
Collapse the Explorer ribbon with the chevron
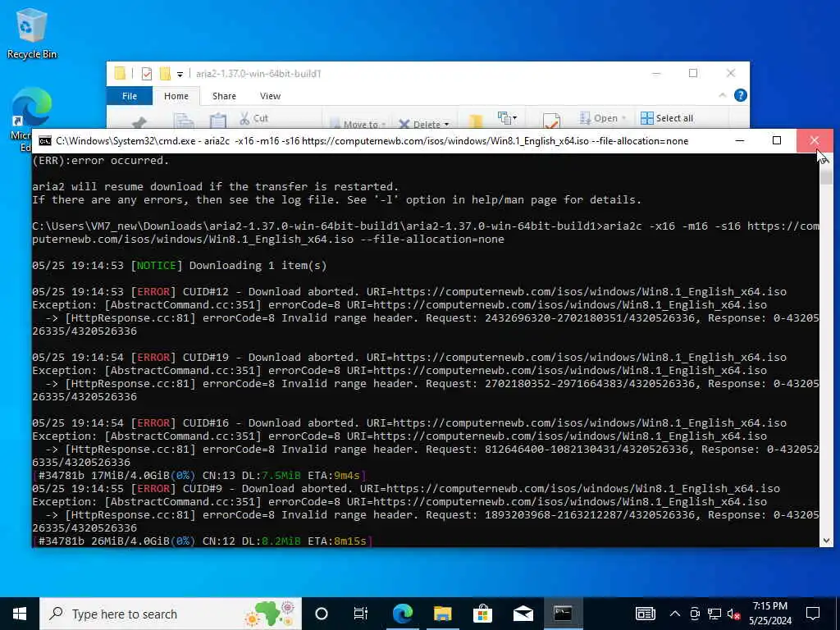coord(722,95)
